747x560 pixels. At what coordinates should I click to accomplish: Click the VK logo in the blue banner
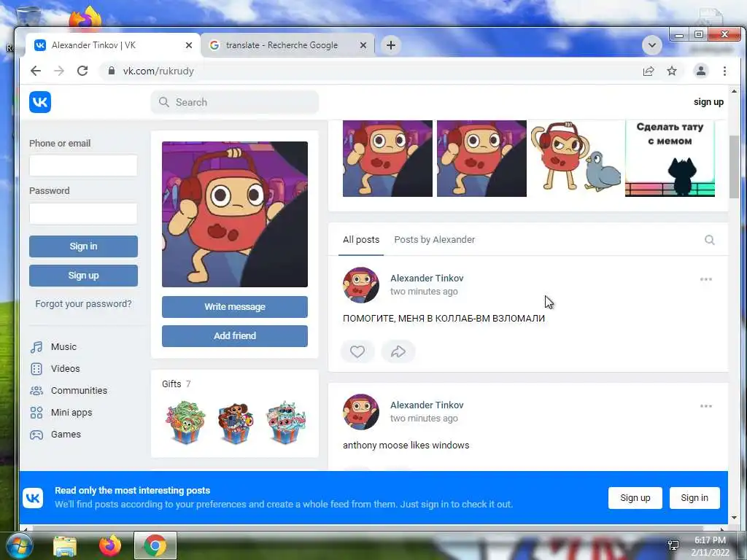coord(33,498)
